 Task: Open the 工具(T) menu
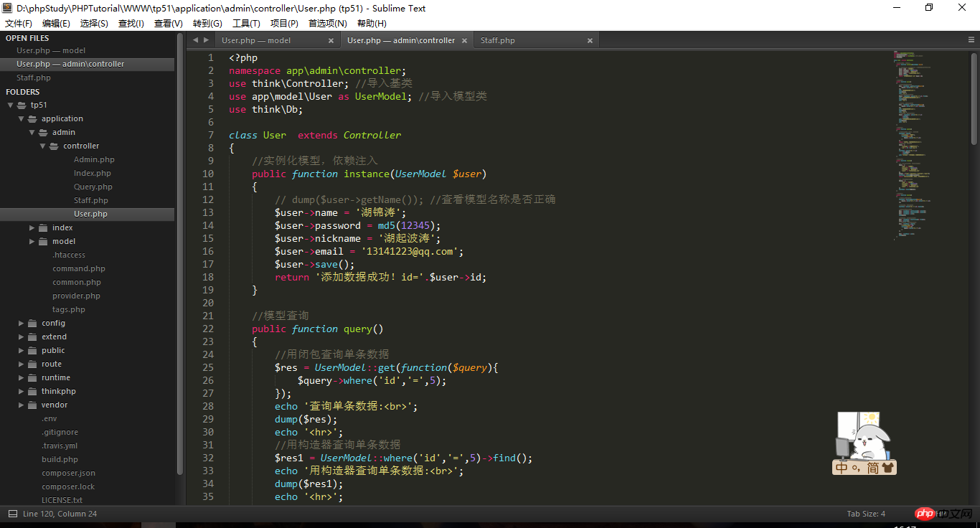click(x=246, y=24)
